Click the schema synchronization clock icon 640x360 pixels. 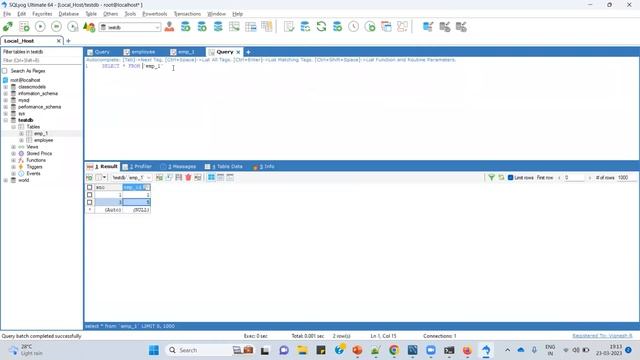tap(353, 27)
